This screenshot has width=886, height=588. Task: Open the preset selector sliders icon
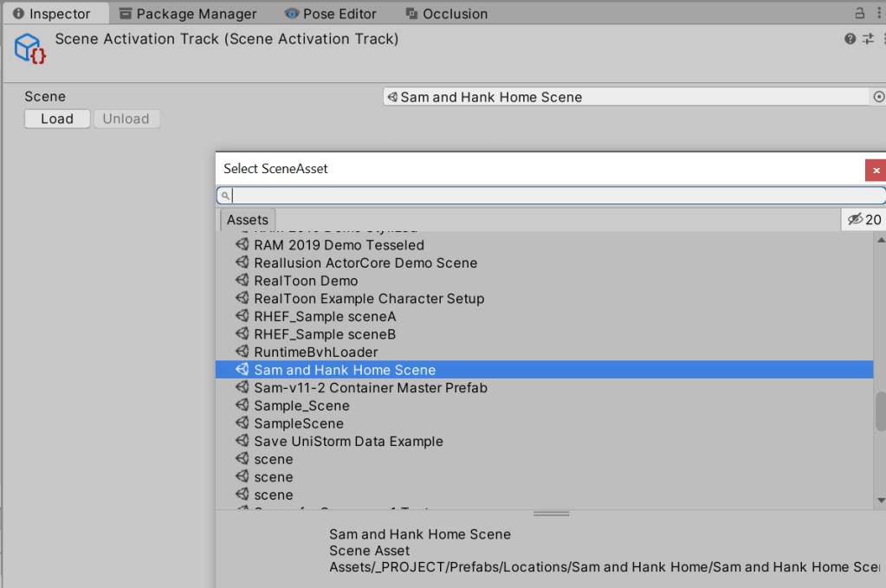click(868, 38)
